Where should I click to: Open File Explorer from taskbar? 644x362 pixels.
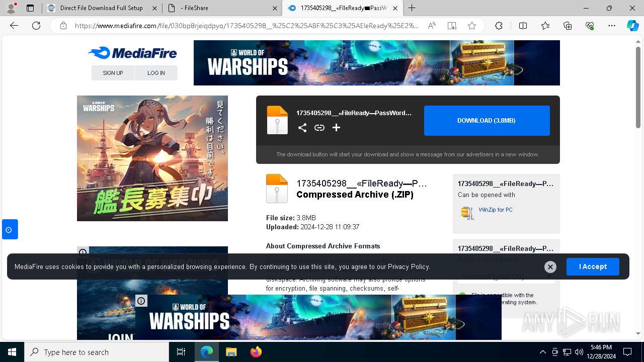tap(231, 352)
